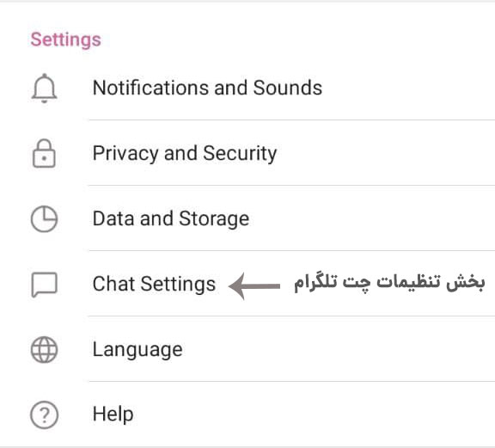Click the pink Settings section header
This screenshot has width=495, height=448.
65,40
